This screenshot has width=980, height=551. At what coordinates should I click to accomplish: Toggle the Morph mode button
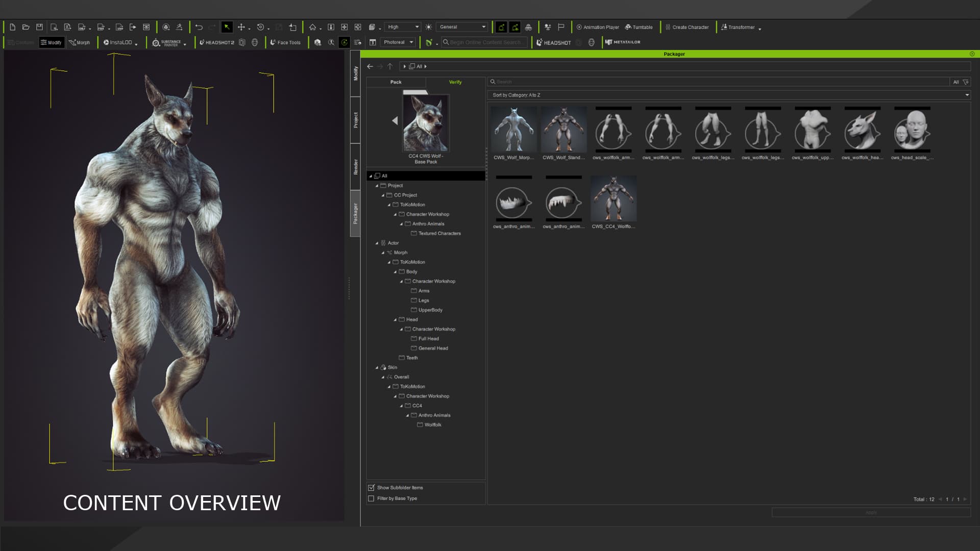click(x=80, y=42)
